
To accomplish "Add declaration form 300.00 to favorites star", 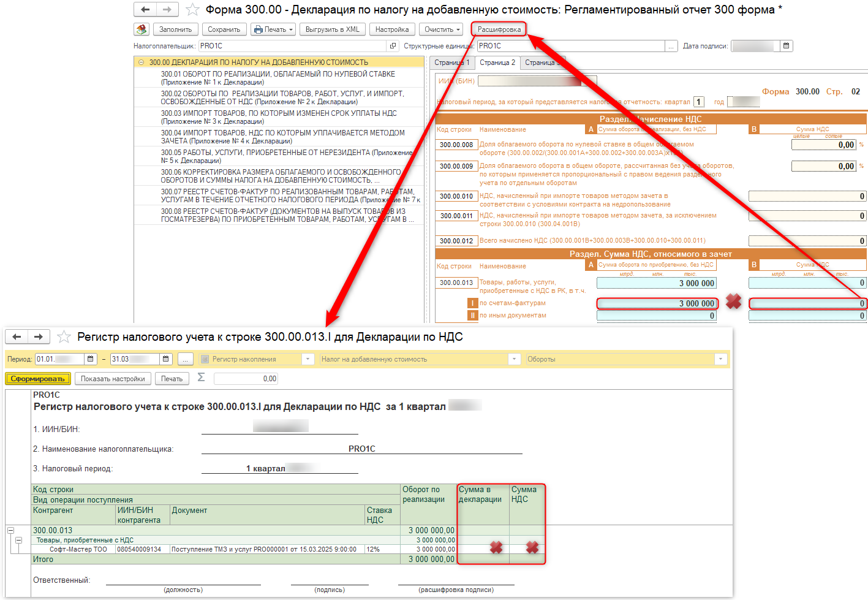I will coord(192,10).
